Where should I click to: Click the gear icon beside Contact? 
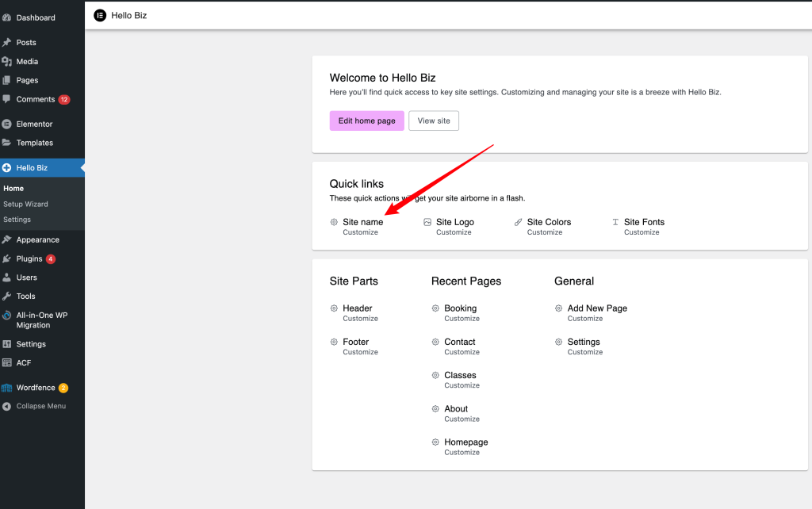[x=435, y=342]
